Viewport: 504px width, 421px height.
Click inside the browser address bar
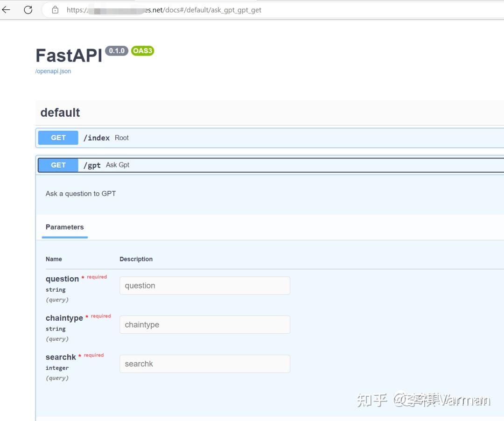click(x=187, y=9)
